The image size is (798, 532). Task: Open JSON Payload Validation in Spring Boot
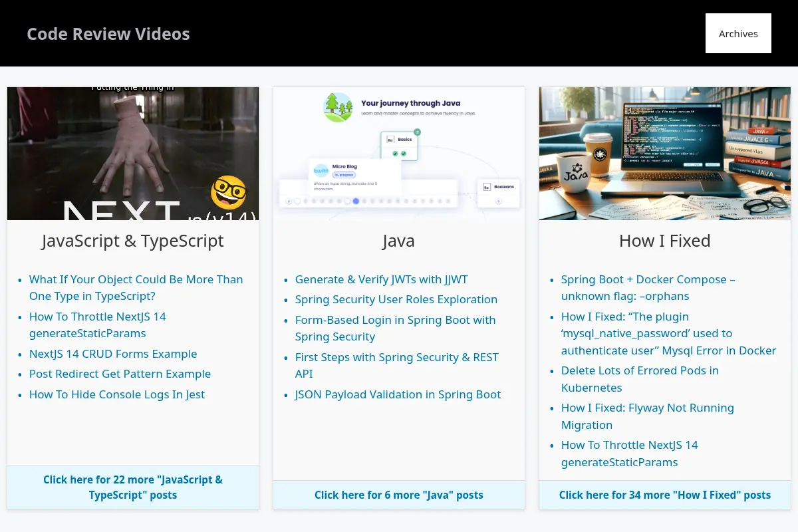click(398, 394)
